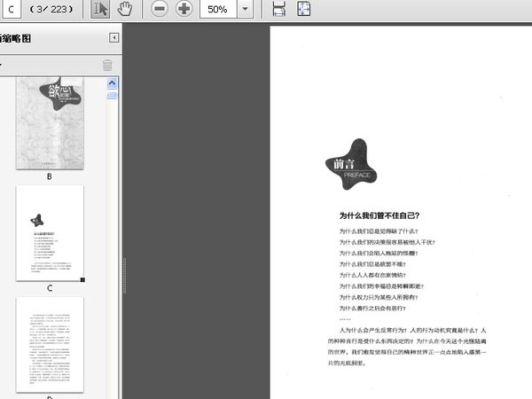Click the zoom in plus button
Image resolution: width=532 pixels, height=399 pixels.
(x=184, y=10)
